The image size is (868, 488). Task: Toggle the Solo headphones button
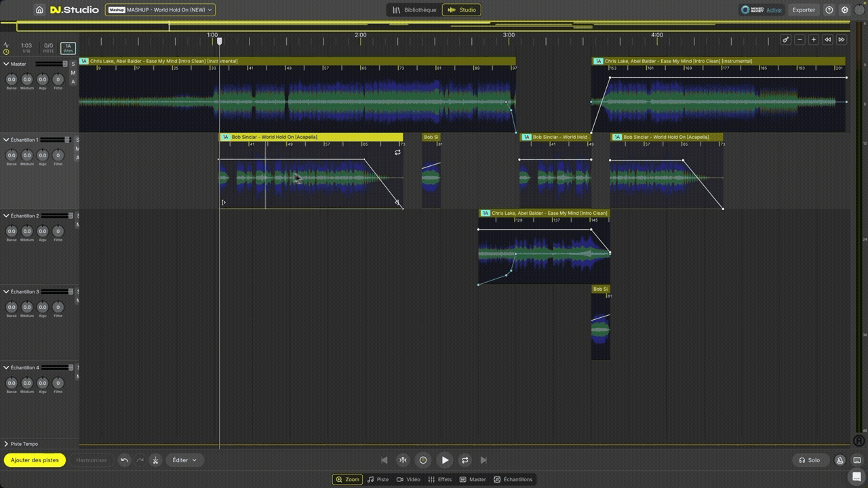[809, 460]
